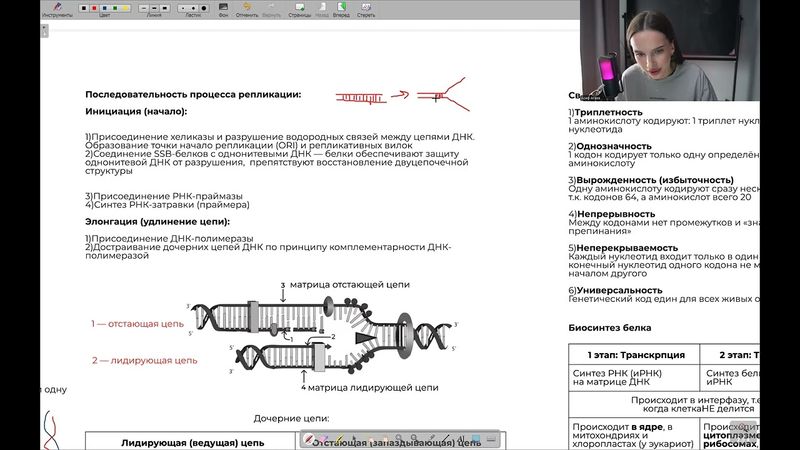Click the label '4 матрица лидирующей цепи'
Screen dimensions: 800x450
[369, 388]
